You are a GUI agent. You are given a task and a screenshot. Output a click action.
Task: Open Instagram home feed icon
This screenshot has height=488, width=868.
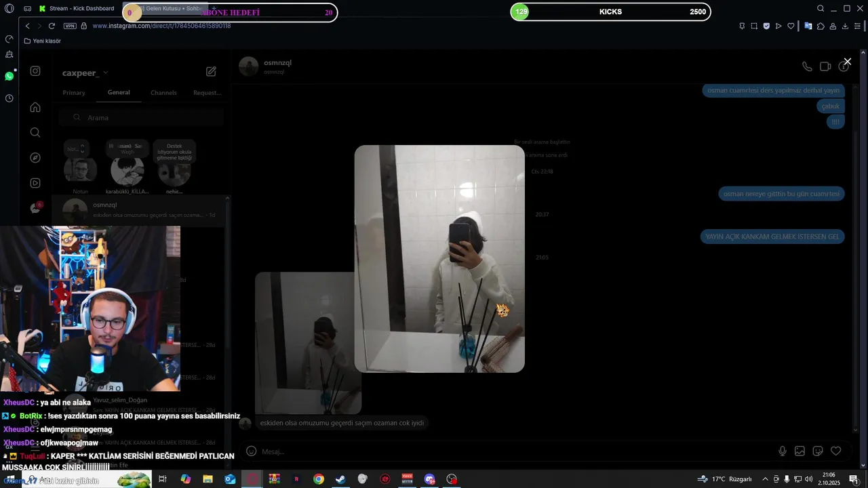tap(35, 107)
